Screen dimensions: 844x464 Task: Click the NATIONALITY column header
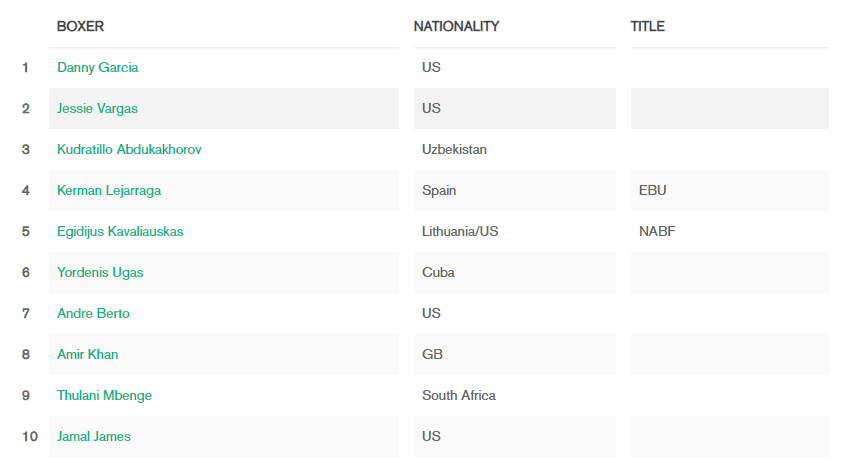pyautogui.click(x=456, y=26)
